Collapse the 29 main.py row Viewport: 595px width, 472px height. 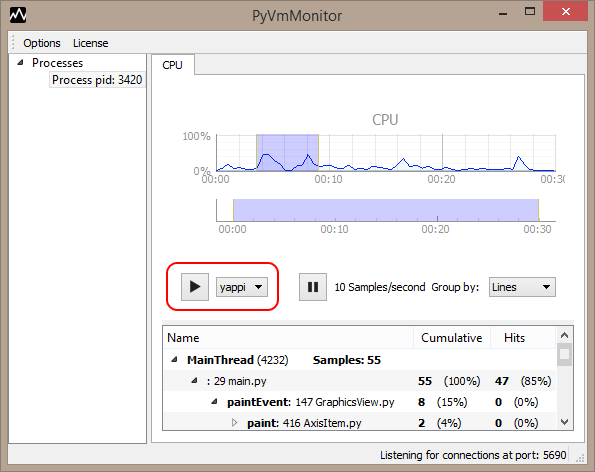click(x=194, y=381)
